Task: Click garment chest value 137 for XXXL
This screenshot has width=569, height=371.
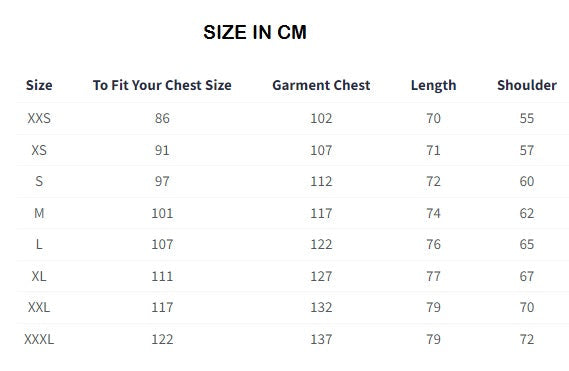Action: pos(321,339)
